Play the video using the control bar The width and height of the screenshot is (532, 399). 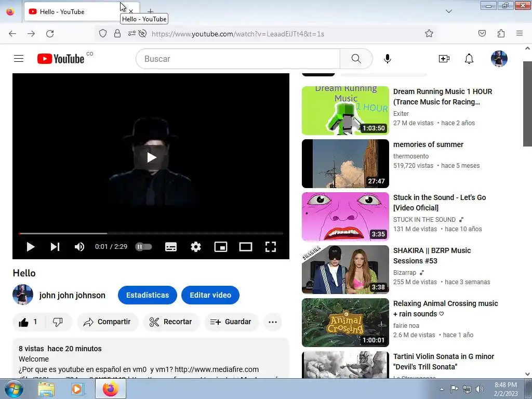31,247
